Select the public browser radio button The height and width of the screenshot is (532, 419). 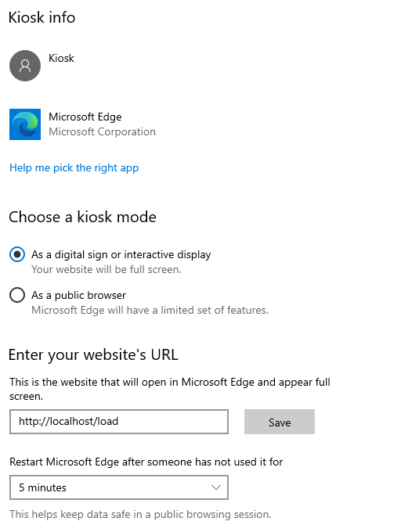(17, 295)
